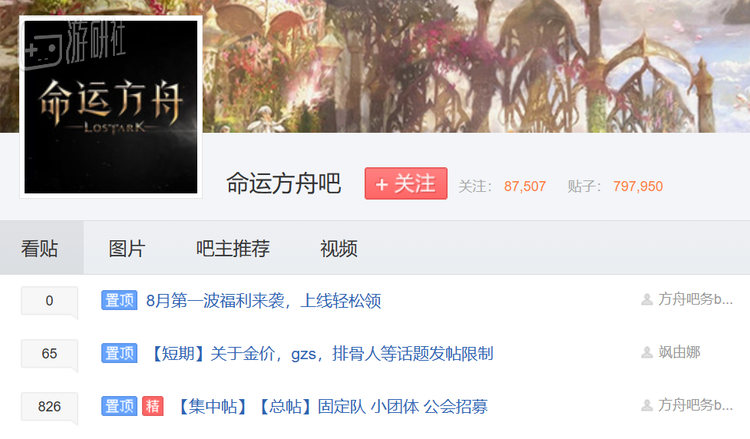Viewport: 750px width, 439px height.
Task: Switch to the 图片 tab
Action: pyautogui.click(x=127, y=249)
